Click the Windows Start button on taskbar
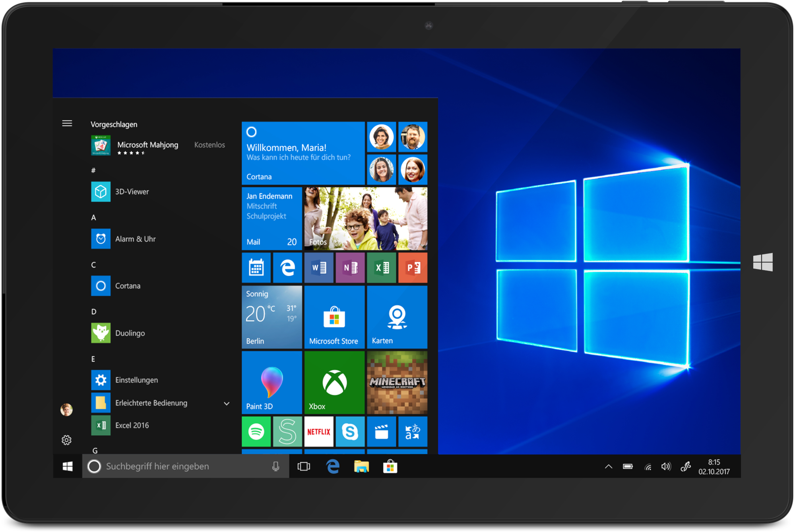The height and width of the screenshot is (532, 795). (x=68, y=466)
